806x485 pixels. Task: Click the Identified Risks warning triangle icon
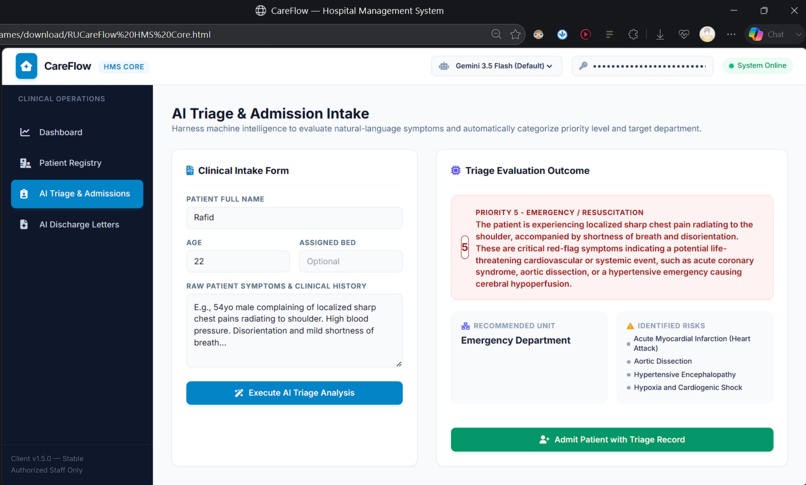tap(630, 326)
